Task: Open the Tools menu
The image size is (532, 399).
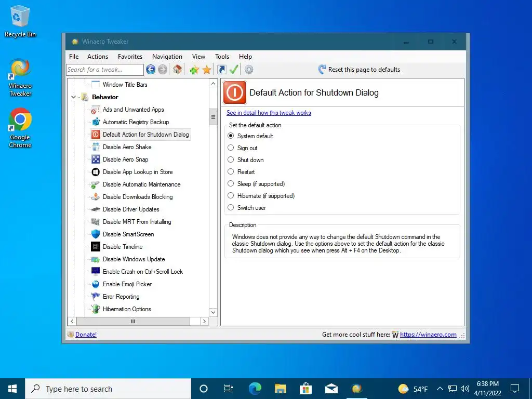Action: tap(222, 57)
